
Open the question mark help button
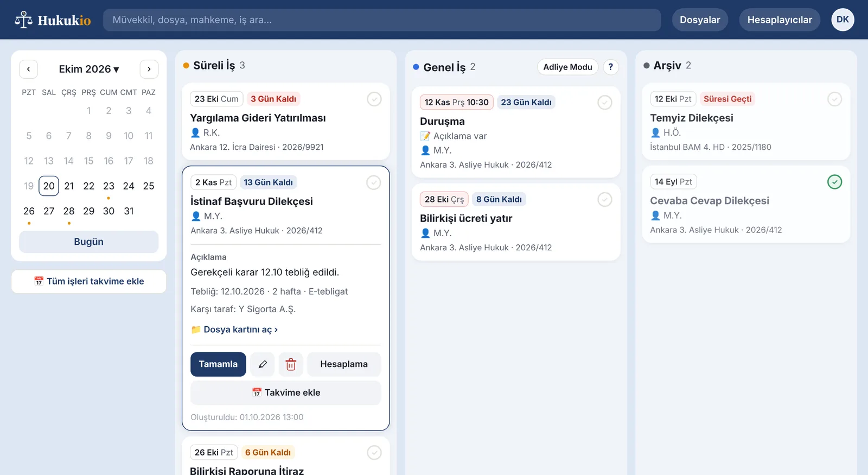click(610, 67)
